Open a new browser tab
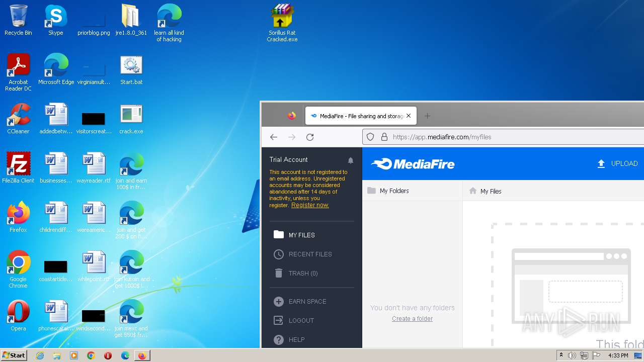The image size is (644, 362). click(427, 116)
